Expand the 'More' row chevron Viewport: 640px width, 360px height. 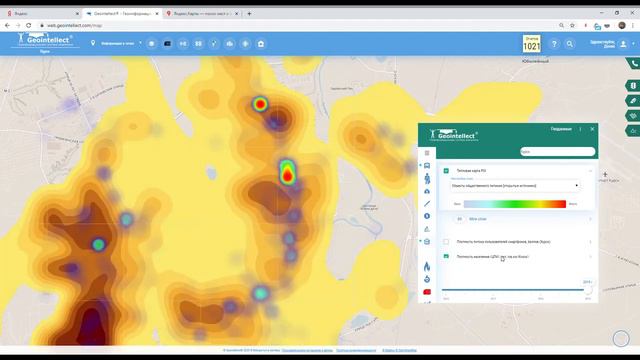click(590, 219)
